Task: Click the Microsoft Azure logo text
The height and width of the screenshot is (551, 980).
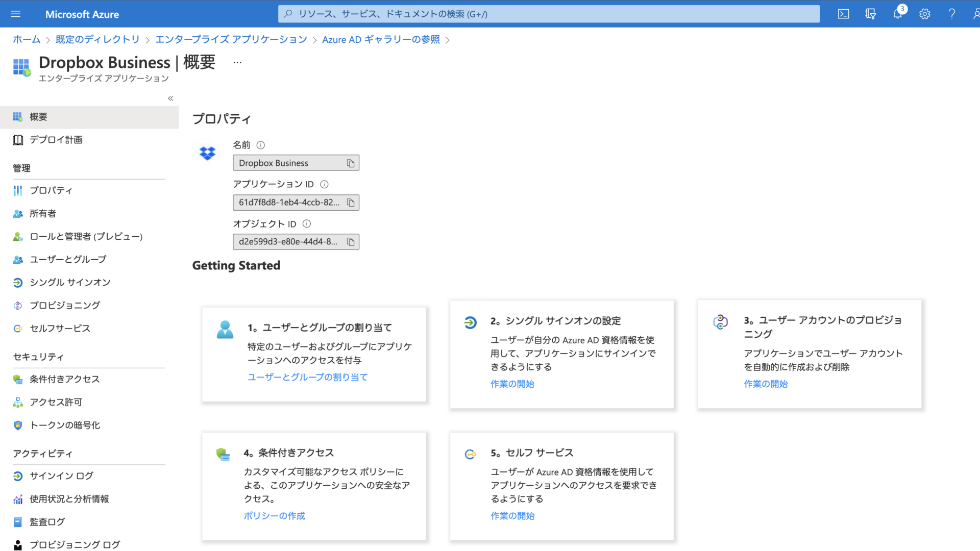Action: 82,14
